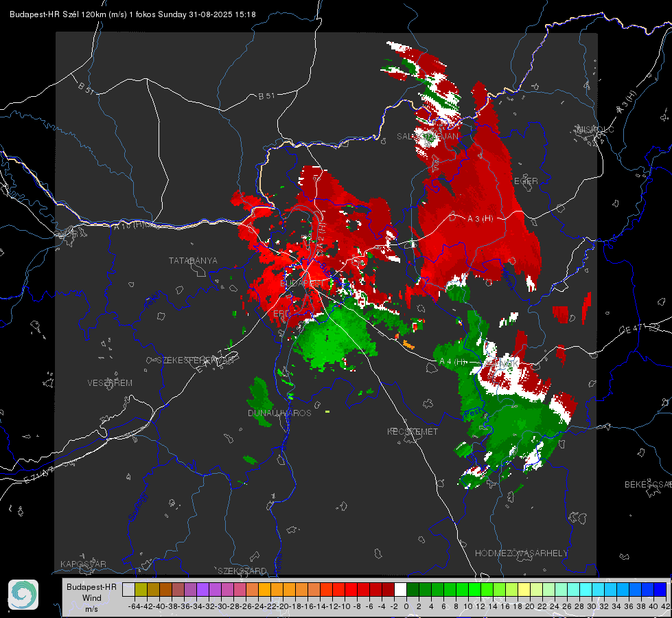Pick the olive swatch between -64 and -42
The width and height of the screenshot is (672, 618).
click(141, 590)
